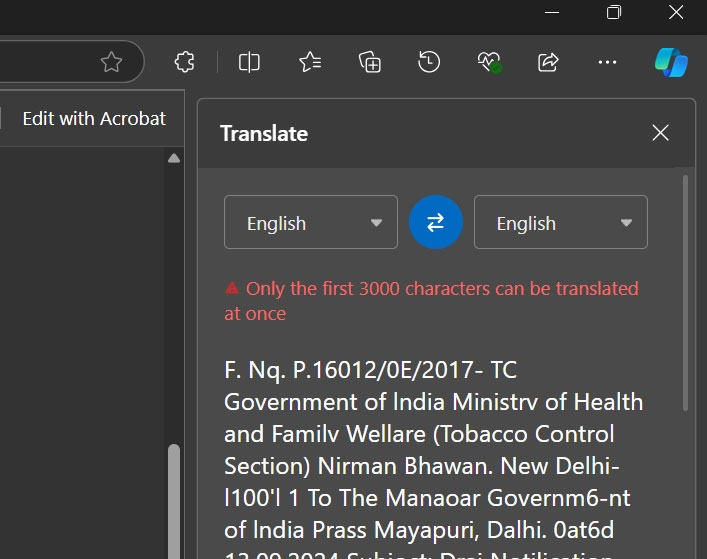
Task: Open source language dropdown
Action: click(x=311, y=222)
